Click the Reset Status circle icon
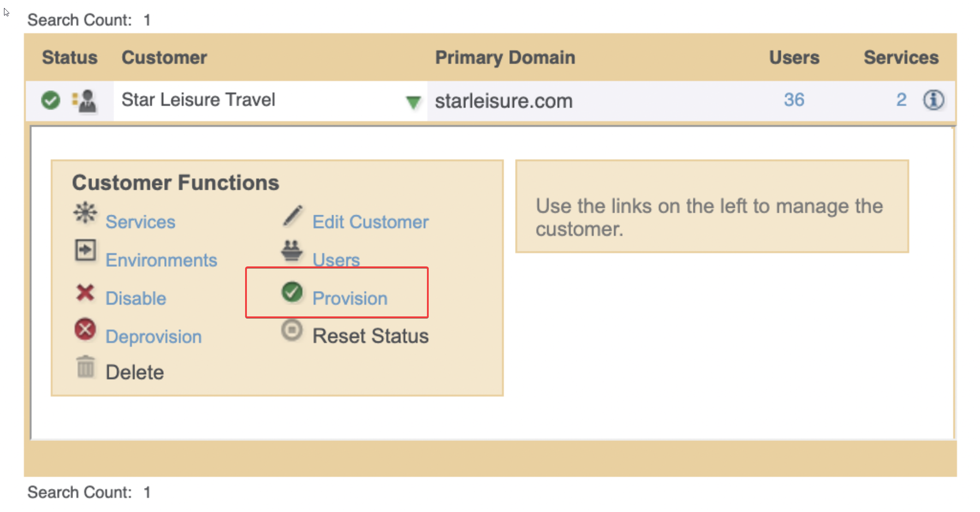980x512 pixels. click(292, 330)
